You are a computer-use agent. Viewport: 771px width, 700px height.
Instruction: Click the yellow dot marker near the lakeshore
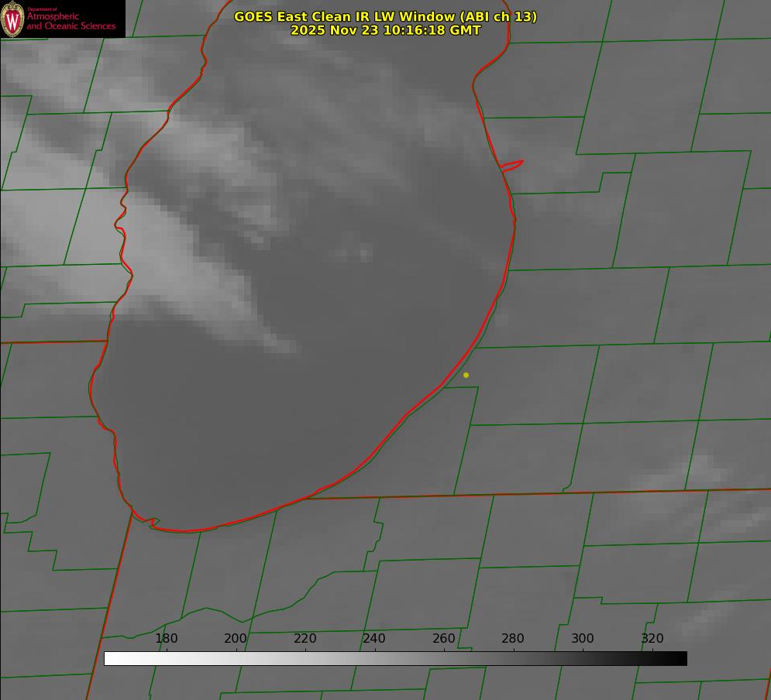click(x=466, y=375)
